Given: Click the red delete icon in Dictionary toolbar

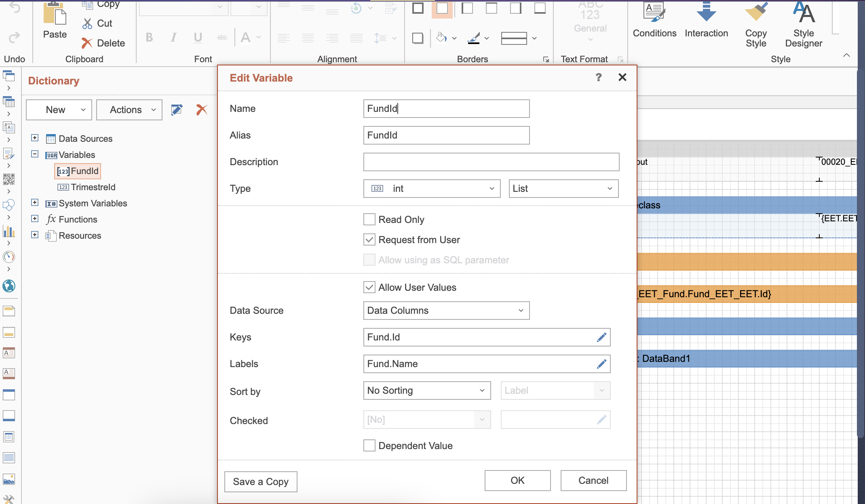Looking at the screenshot, I should (201, 110).
